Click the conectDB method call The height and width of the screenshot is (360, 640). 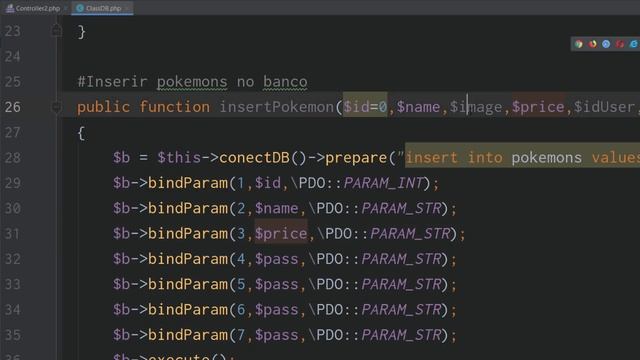(254, 158)
